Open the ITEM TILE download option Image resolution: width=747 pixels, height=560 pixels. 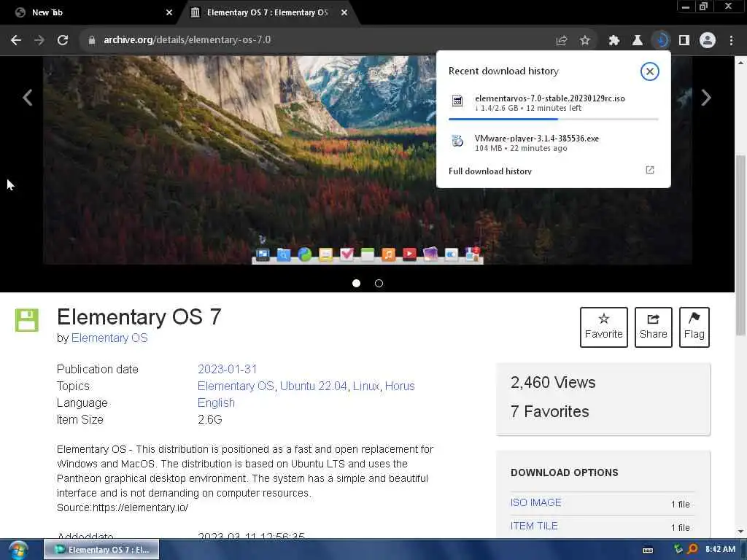(x=534, y=526)
